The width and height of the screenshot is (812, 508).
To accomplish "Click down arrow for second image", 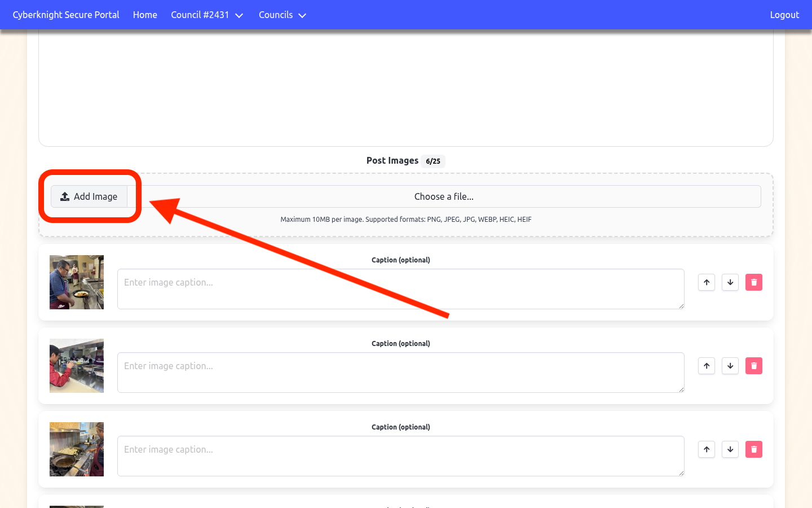I will [730, 366].
